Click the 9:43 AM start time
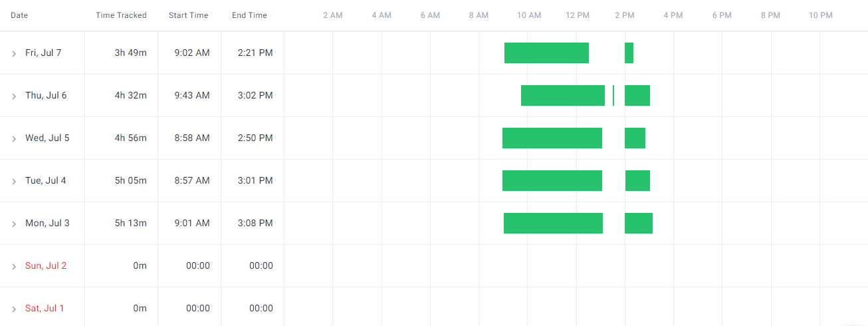This screenshot has height=326, width=868. 192,95
